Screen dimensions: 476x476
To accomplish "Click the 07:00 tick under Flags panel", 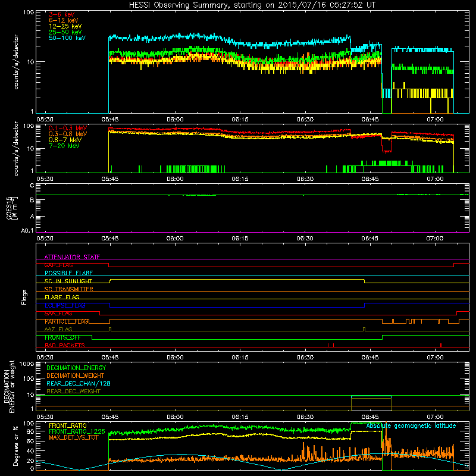I will (435, 358).
